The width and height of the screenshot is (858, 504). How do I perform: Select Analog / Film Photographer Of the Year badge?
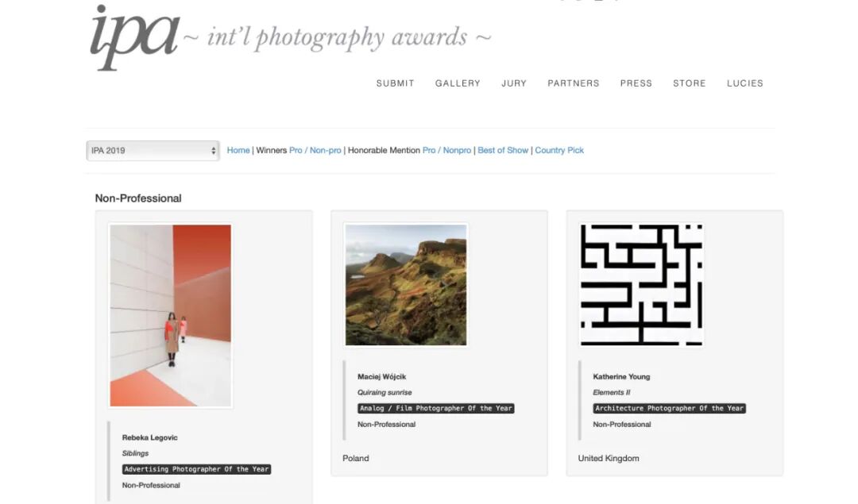point(436,408)
